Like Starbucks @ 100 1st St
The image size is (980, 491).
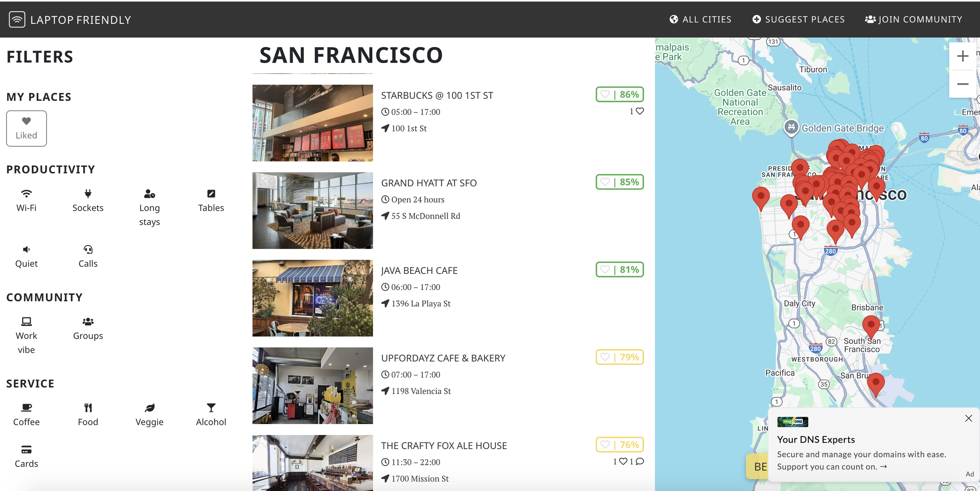(605, 94)
